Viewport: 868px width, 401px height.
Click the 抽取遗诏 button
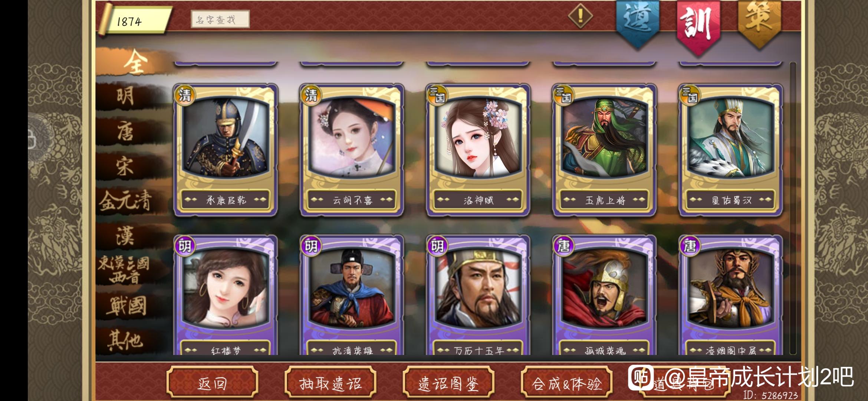click(x=330, y=384)
